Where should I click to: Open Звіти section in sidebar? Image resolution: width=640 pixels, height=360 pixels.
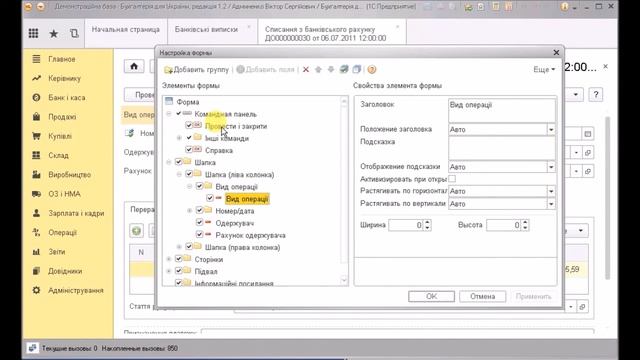click(x=56, y=252)
